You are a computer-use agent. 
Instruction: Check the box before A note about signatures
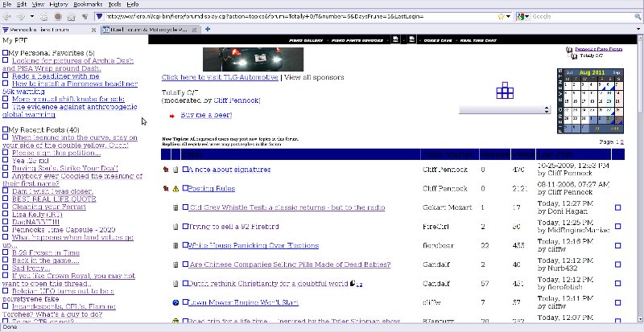[x=185, y=169]
